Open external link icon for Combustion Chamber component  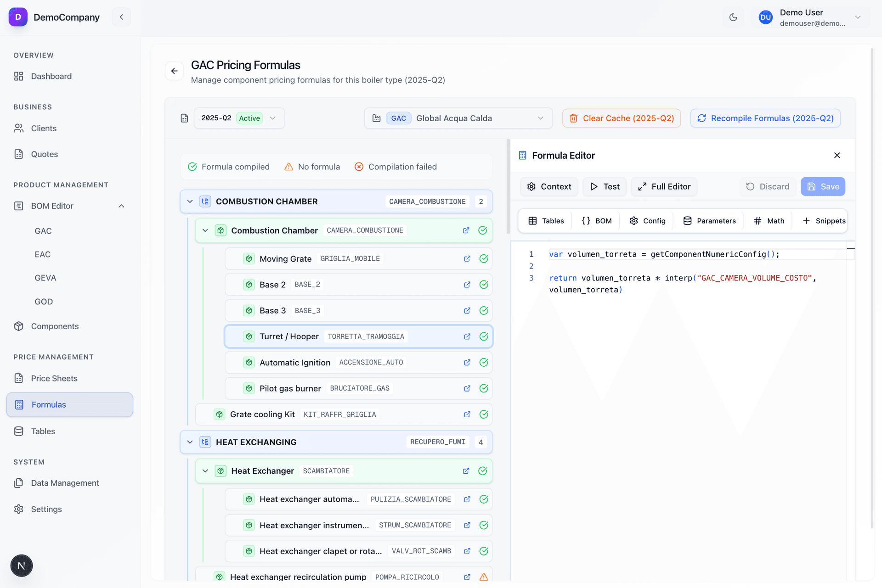click(x=466, y=230)
